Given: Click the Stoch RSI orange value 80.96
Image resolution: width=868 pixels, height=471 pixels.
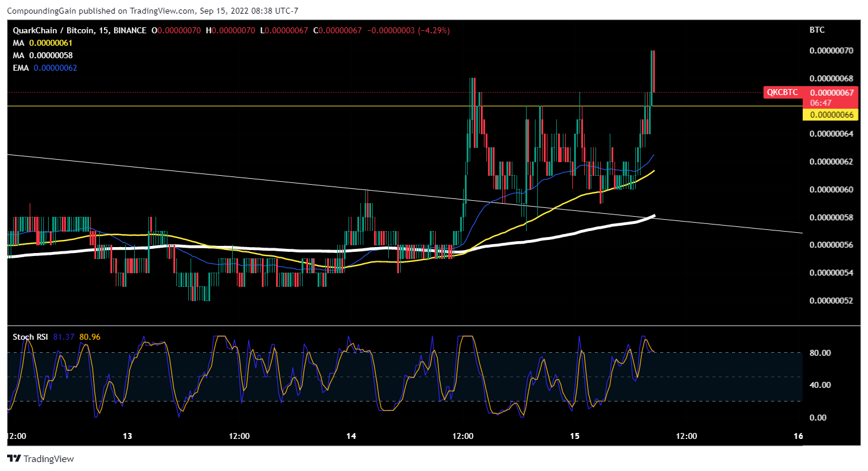Looking at the screenshot, I should click(x=90, y=337).
